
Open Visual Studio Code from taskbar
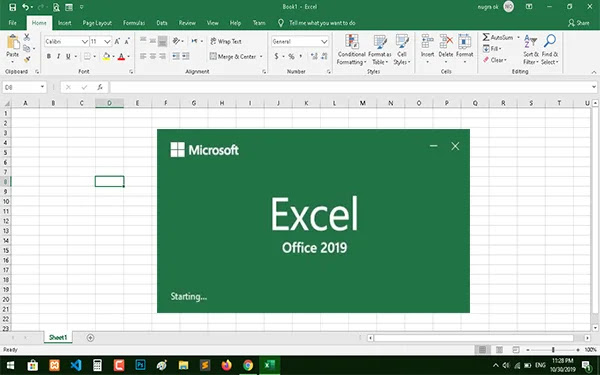(x=76, y=365)
